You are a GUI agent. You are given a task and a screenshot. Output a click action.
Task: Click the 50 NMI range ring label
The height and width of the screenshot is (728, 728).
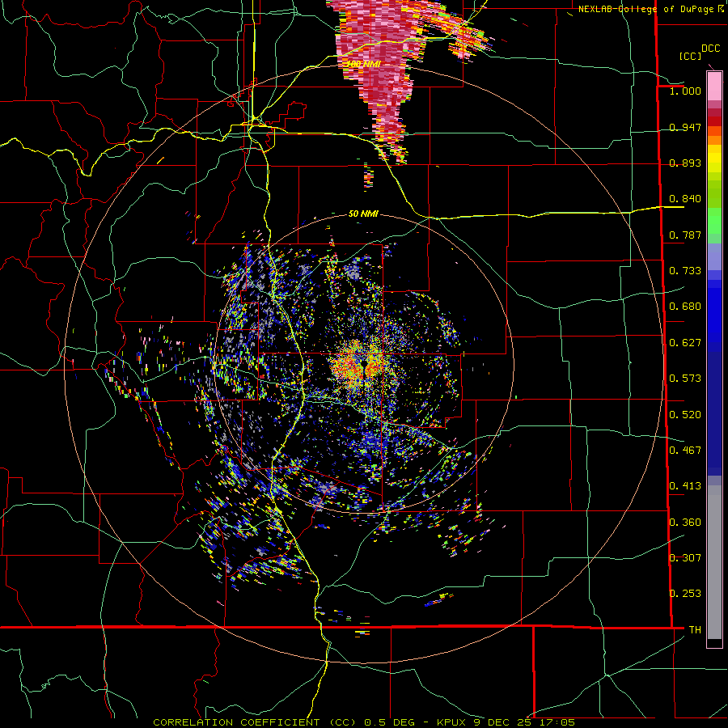coord(363,214)
